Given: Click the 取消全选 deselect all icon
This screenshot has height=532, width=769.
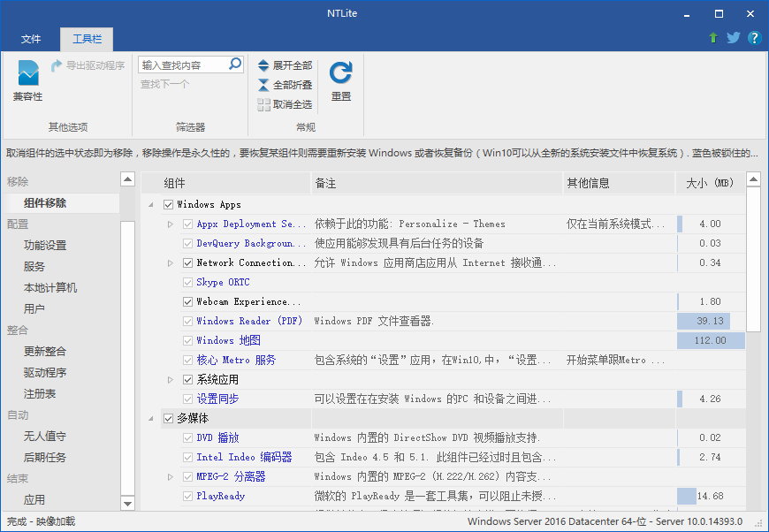Looking at the screenshot, I should [x=263, y=104].
